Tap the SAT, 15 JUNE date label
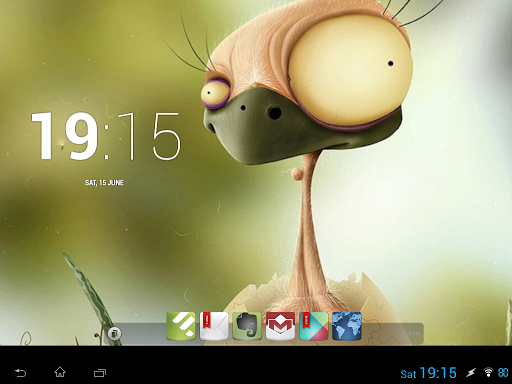 (104, 183)
